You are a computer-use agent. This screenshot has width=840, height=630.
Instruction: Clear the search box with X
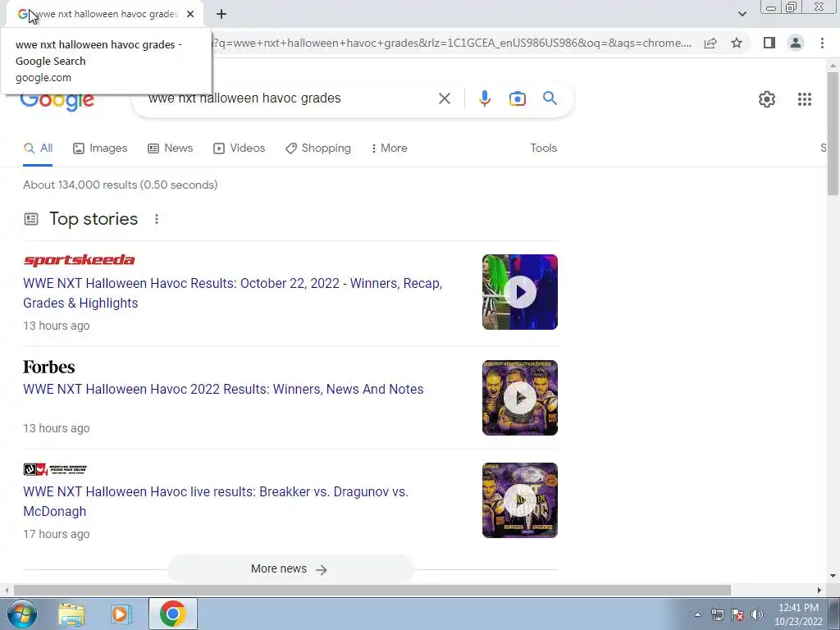coord(444,98)
